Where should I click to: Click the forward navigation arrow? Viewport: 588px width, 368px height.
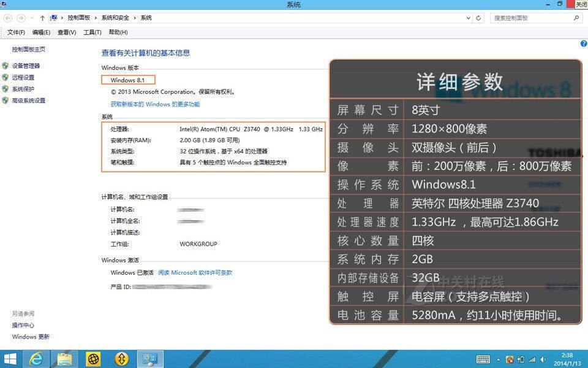point(21,18)
